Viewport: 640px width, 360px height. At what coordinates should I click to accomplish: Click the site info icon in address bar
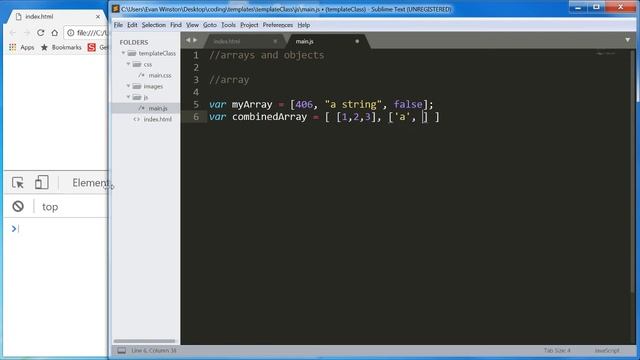(71, 33)
